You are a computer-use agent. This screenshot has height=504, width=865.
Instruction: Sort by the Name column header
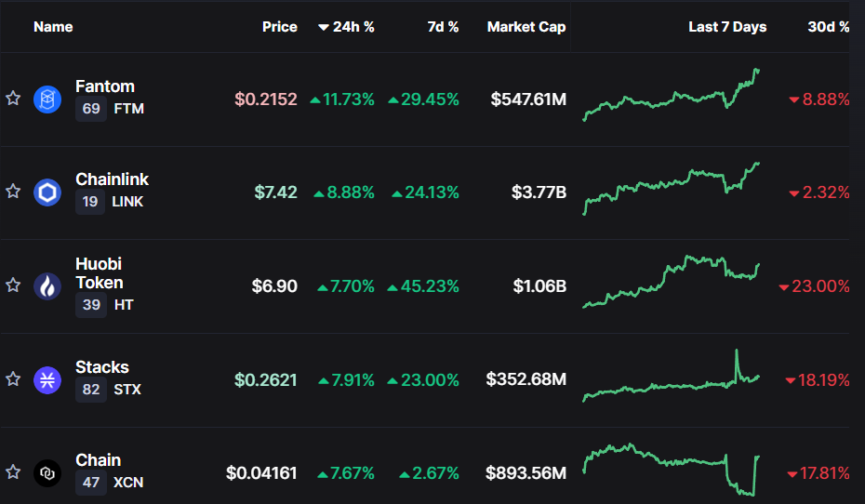pyautogui.click(x=53, y=27)
